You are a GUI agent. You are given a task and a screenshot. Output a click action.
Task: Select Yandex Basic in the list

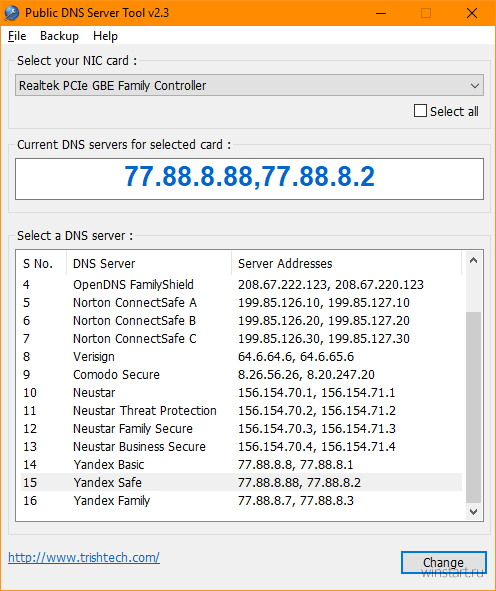point(241,464)
